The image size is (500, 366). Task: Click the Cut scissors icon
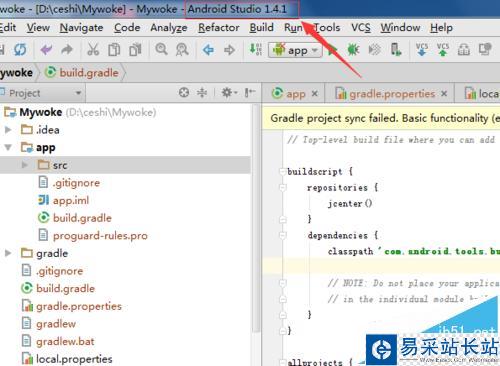point(93,50)
